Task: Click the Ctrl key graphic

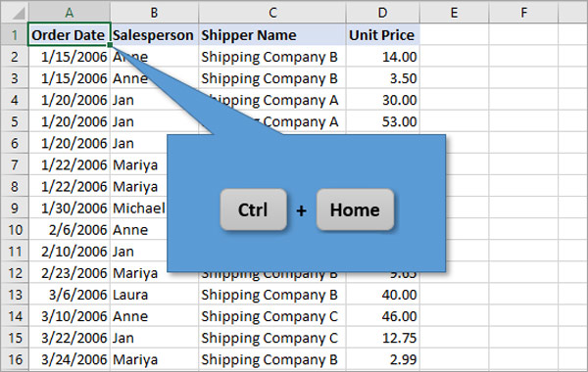Action: (x=254, y=209)
